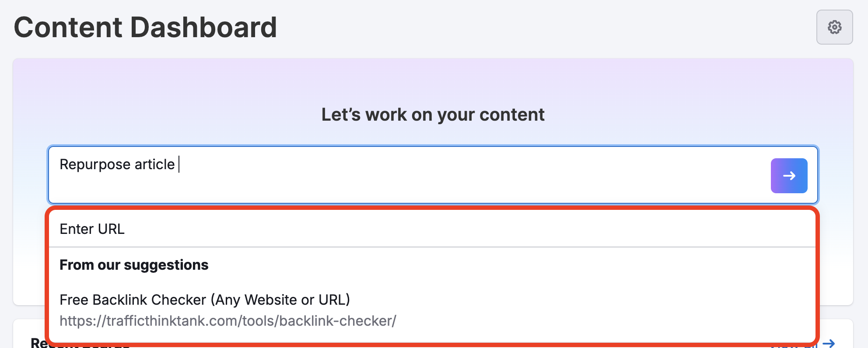Open settings with the gear icon
Viewport: 868px width, 348px height.
point(834,27)
